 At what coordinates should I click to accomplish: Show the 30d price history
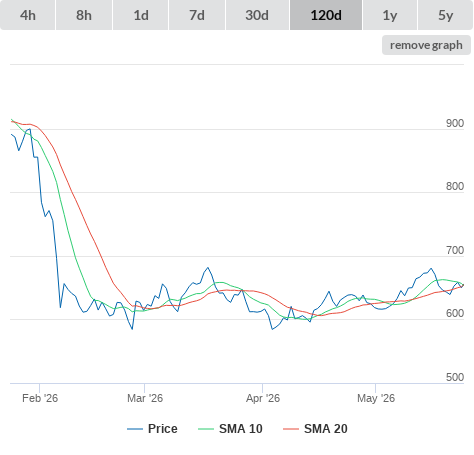click(257, 15)
